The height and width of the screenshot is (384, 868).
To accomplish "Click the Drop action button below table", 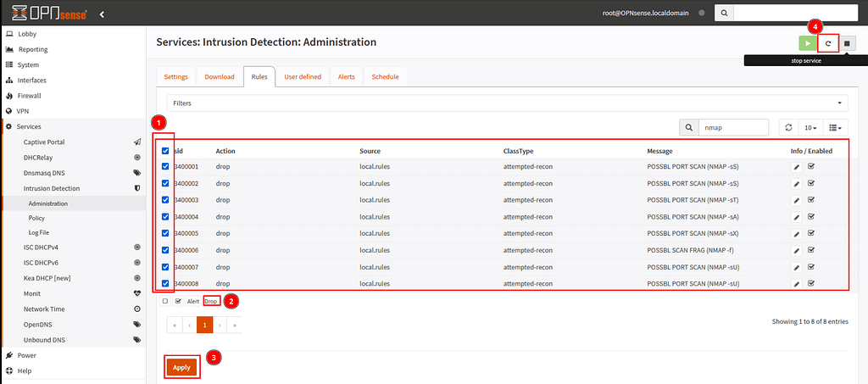I will (211, 301).
